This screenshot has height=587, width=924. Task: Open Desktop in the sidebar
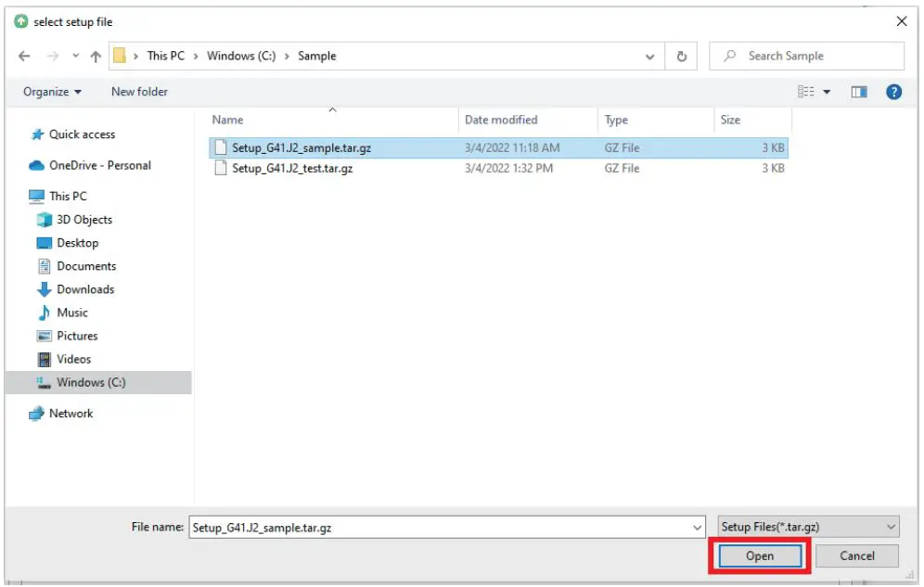pyautogui.click(x=77, y=243)
